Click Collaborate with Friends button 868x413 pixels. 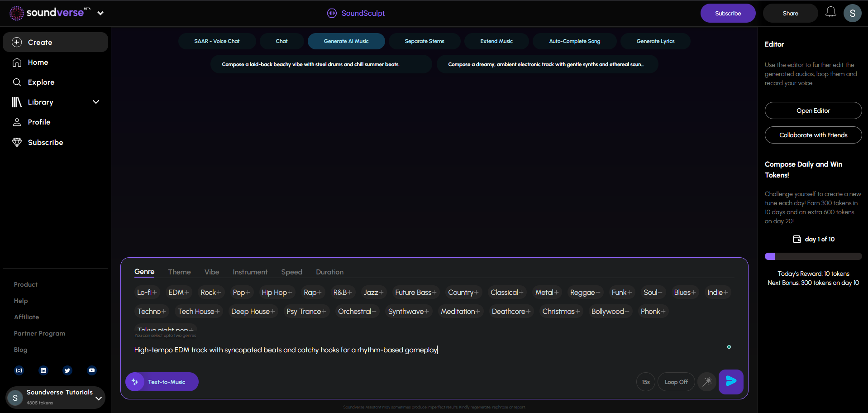813,135
